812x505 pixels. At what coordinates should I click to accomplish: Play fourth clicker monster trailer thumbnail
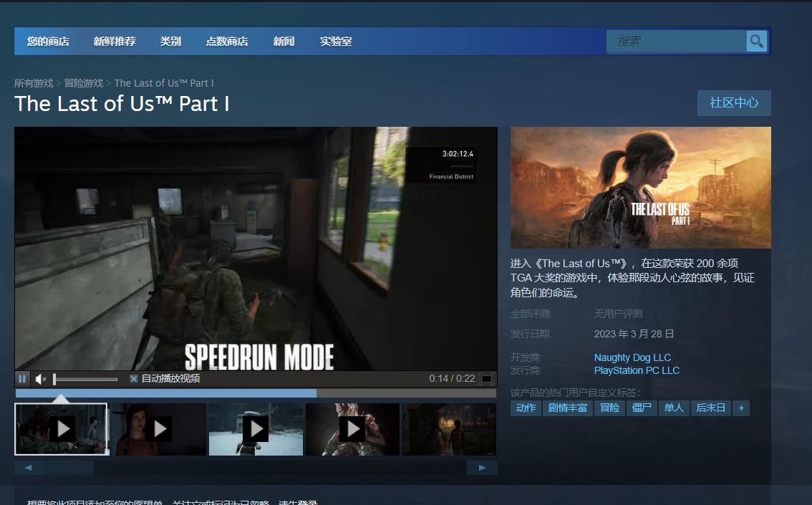click(x=353, y=429)
